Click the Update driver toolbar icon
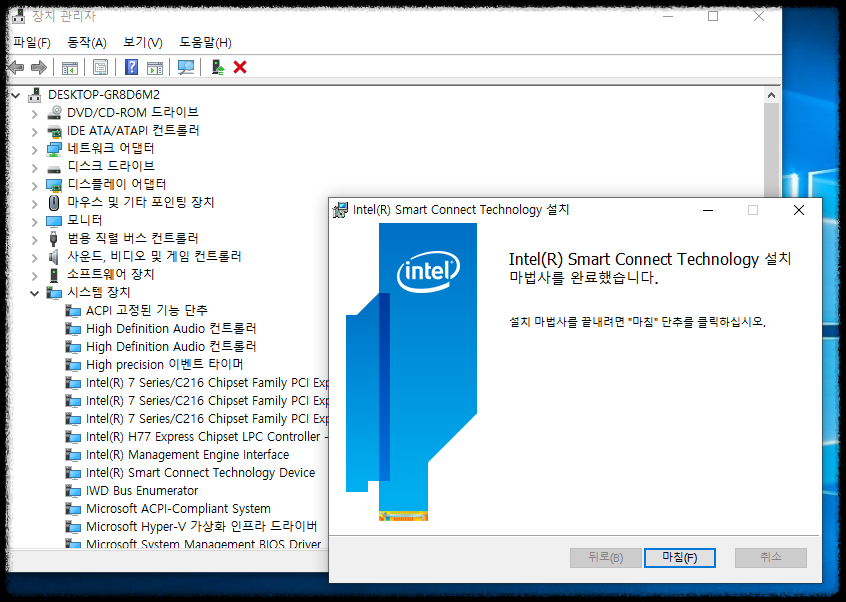The image size is (846, 602). click(x=217, y=67)
